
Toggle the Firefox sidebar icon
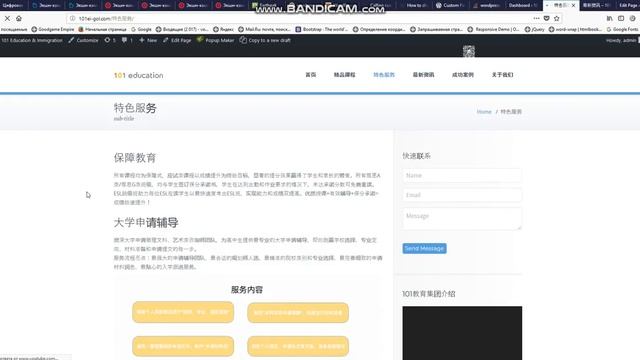(x=621, y=18)
